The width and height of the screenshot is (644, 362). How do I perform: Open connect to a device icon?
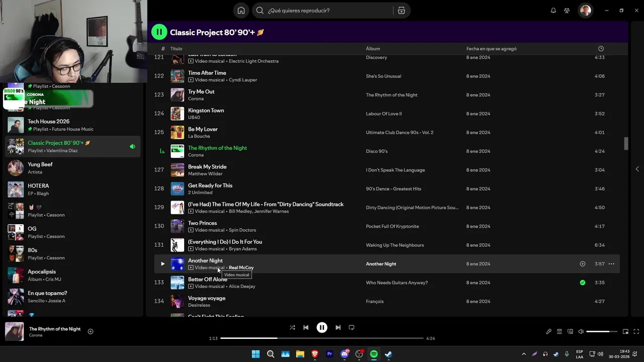pos(570,331)
